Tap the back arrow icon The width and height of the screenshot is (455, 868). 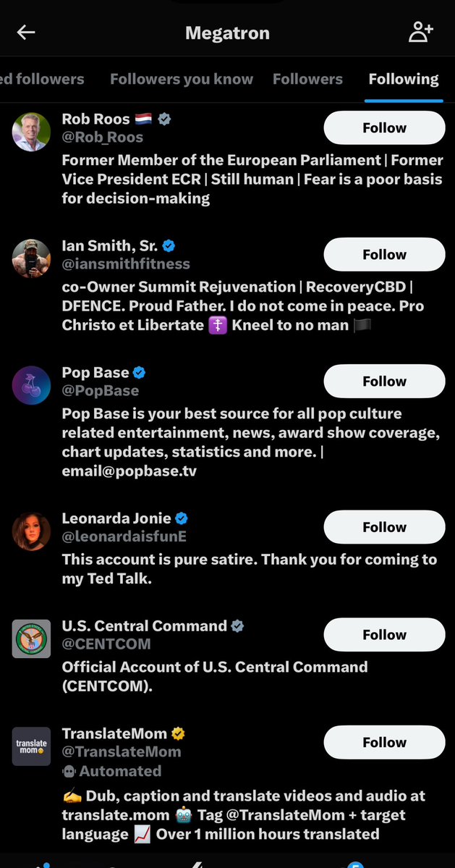(26, 33)
